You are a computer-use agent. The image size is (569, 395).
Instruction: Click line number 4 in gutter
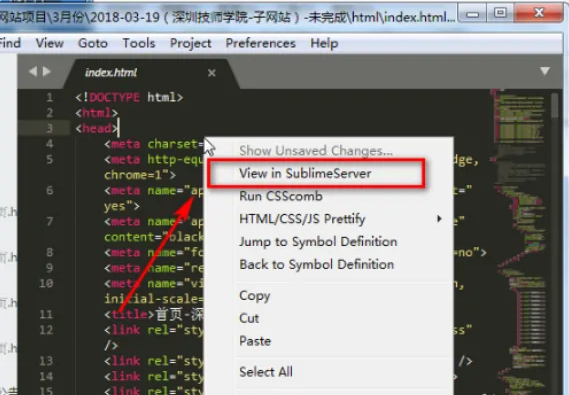(x=49, y=144)
